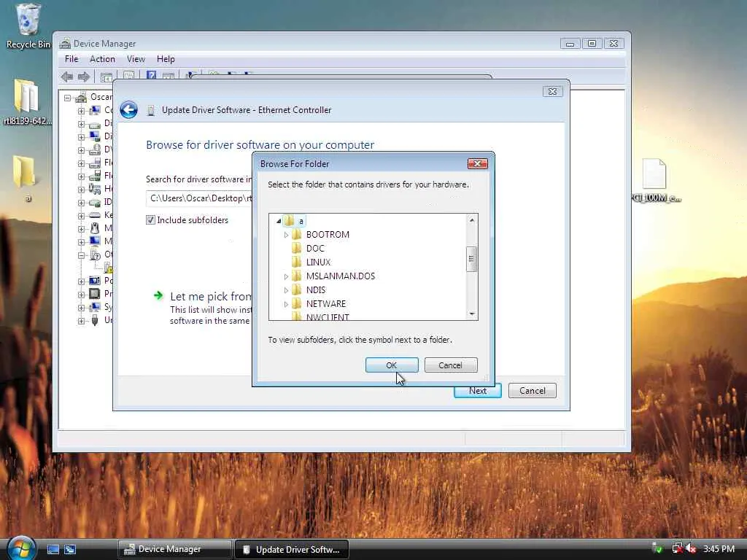Switch to Update Driver Software taskbar button
Image resolution: width=747 pixels, height=560 pixels.
click(292, 550)
